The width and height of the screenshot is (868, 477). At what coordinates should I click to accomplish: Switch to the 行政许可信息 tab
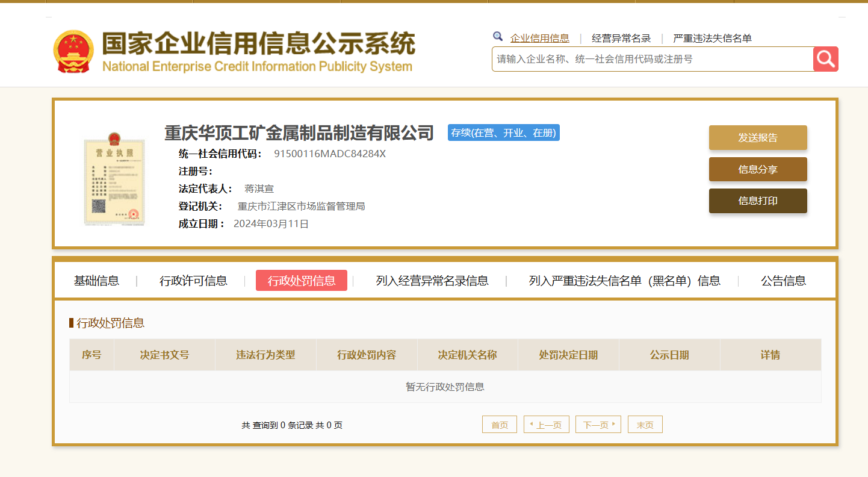click(x=193, y=281)
